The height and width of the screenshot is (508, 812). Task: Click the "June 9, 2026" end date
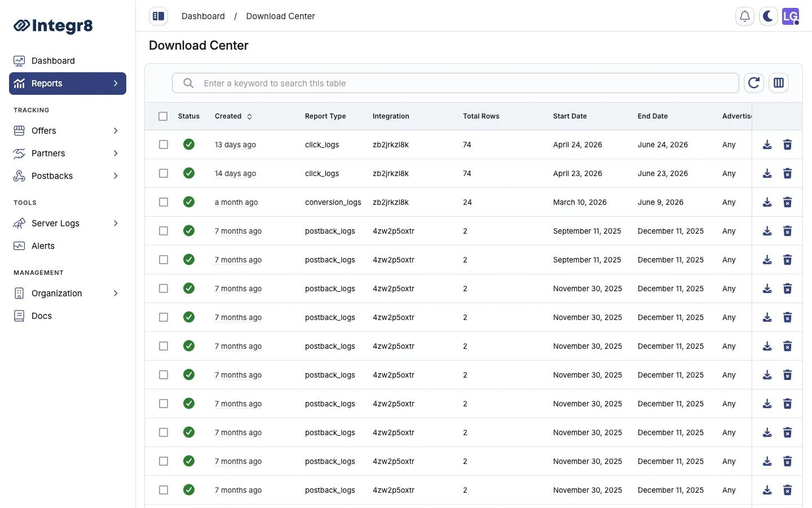(660, 202)
